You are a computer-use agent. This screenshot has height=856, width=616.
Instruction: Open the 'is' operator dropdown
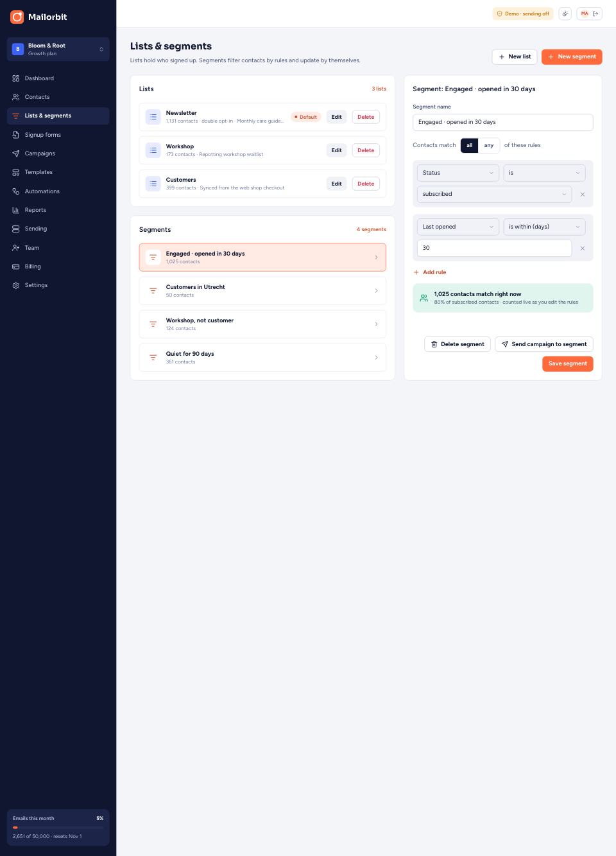tap(544, 173)
